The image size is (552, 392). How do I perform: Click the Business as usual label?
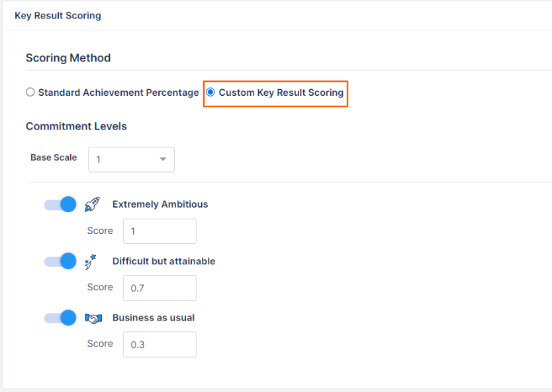(154, 318)
